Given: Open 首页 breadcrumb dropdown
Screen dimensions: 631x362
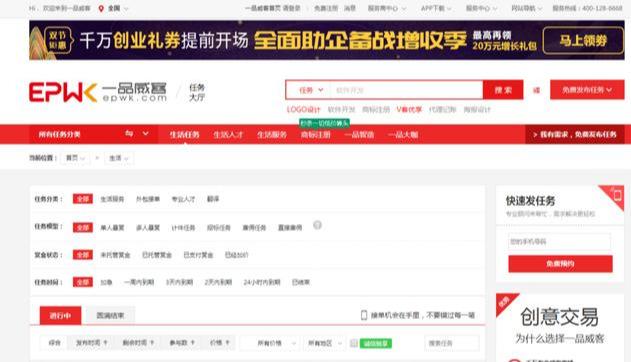Looking at the screenshot, I should (75, 158).
